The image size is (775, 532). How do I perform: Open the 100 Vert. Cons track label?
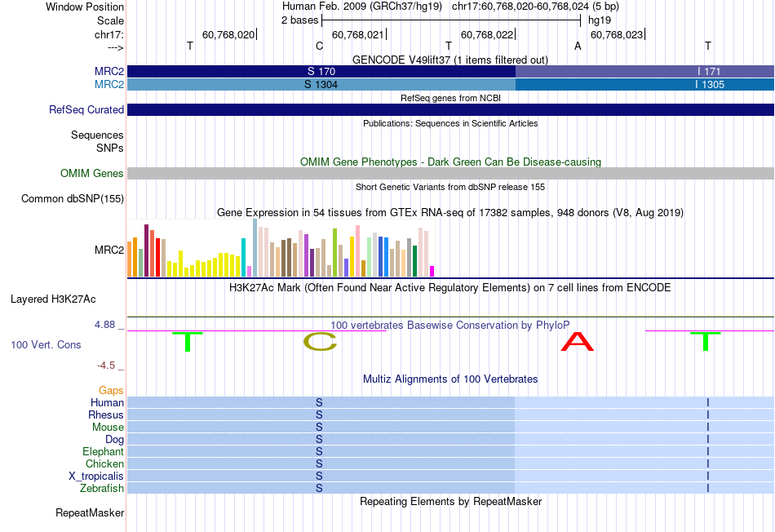click(46, 344)
